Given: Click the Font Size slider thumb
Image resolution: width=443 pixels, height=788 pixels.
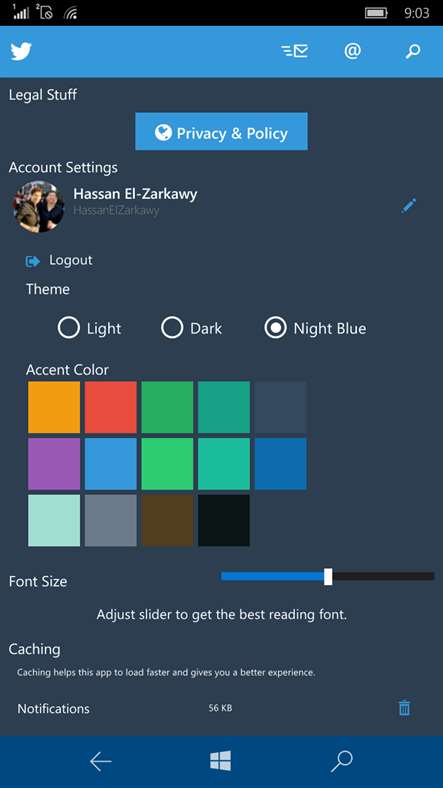Looking at the screenshot, I should tap(328, 576).
